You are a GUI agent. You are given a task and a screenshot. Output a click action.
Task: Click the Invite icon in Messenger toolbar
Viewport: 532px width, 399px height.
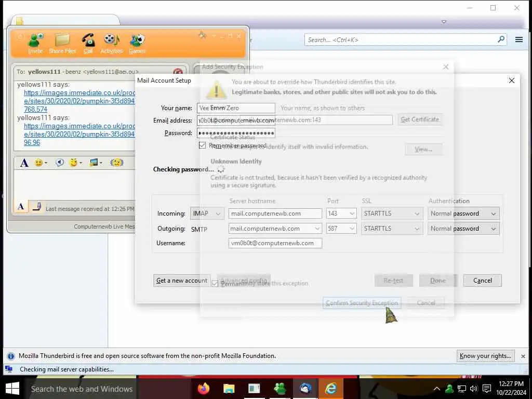(x=36, y=44)
